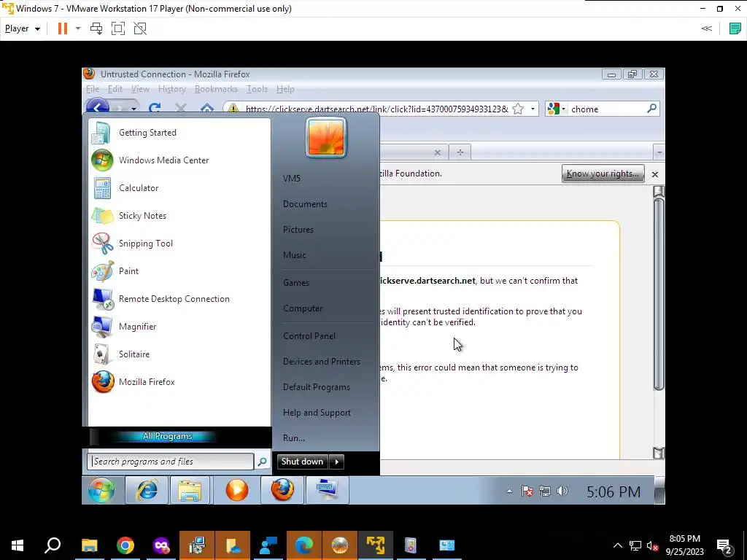The image size is (747, 560).
Task: Click the Firefox search magnifier icon
Action: coord(651,109)
